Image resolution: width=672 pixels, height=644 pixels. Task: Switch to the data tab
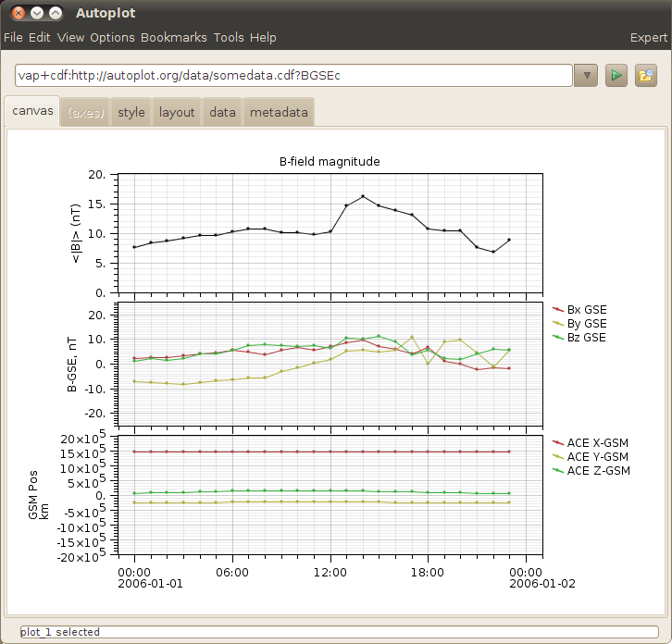point(222,113)
